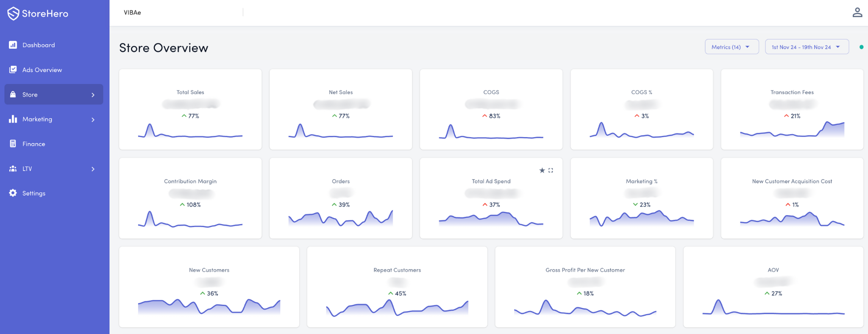Click the Finance calculator icon
The height and width of the screenshot is (334, 868).
click(13, 144)
